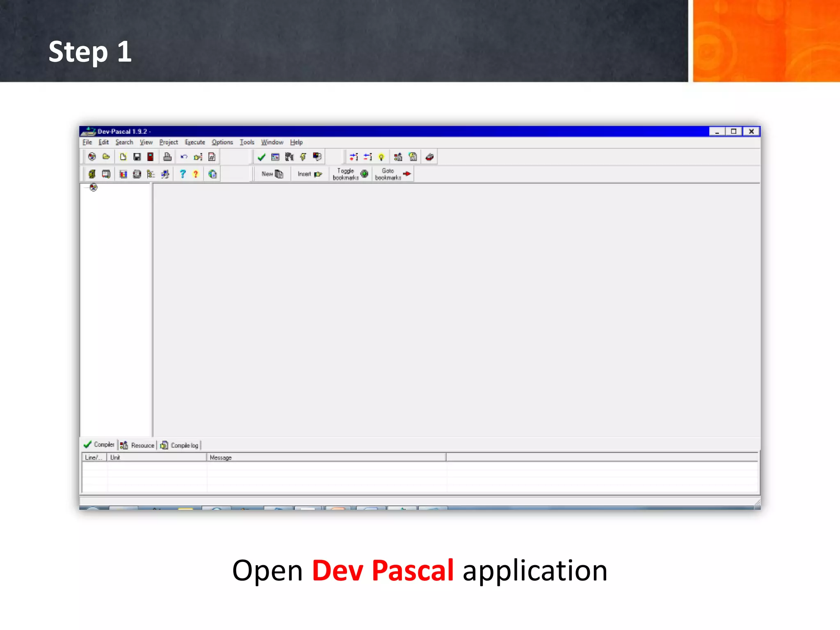840x630 pixels.
Task: Click the red door close icon
Action: [x=151, y=157]
